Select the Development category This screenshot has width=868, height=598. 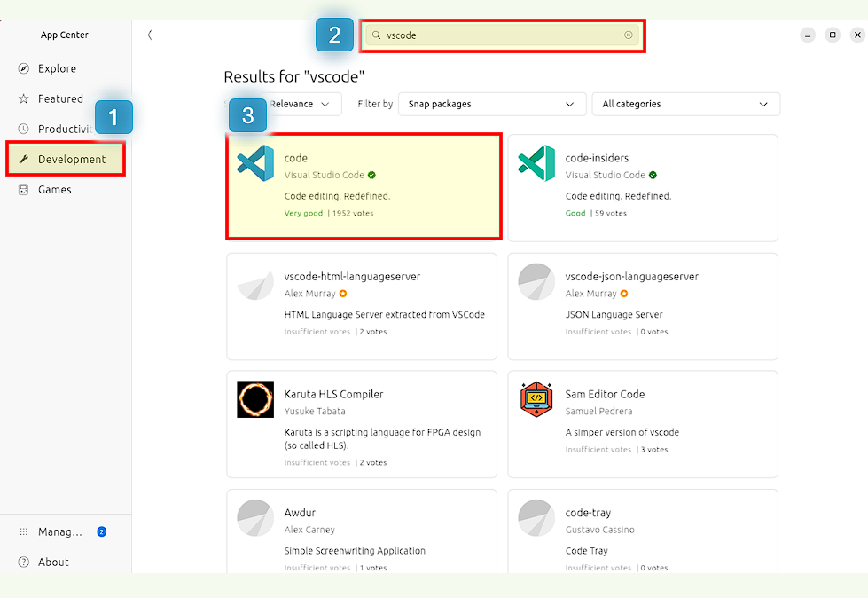(66, 160)
